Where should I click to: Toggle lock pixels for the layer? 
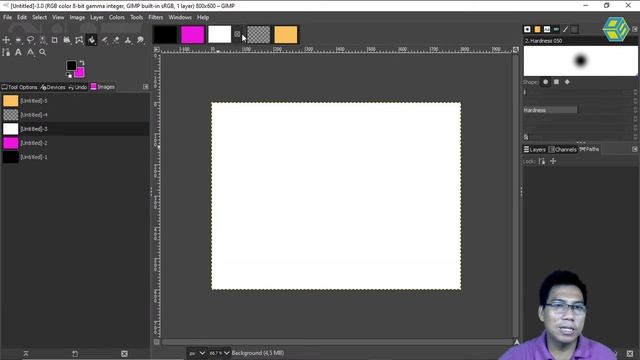pos(542,161)
